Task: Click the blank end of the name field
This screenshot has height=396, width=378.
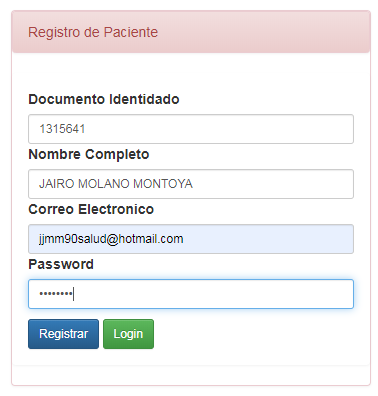Action: point(272,184)
